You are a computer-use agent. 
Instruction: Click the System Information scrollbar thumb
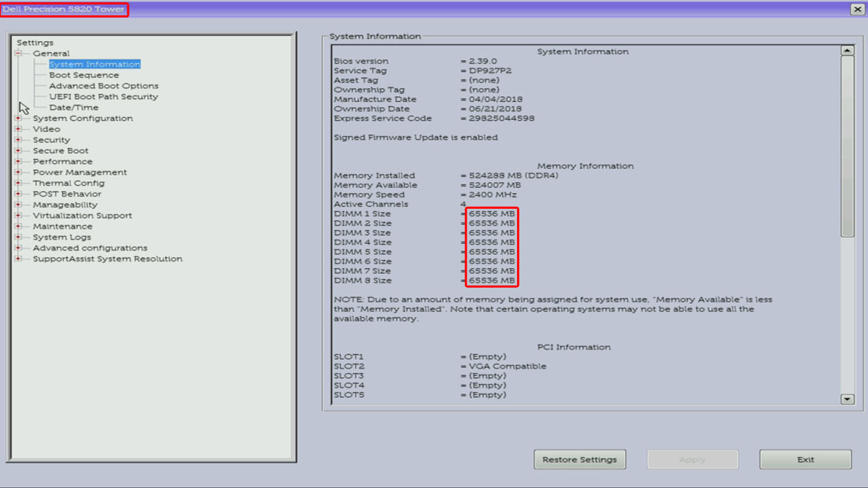pos(848,146)
